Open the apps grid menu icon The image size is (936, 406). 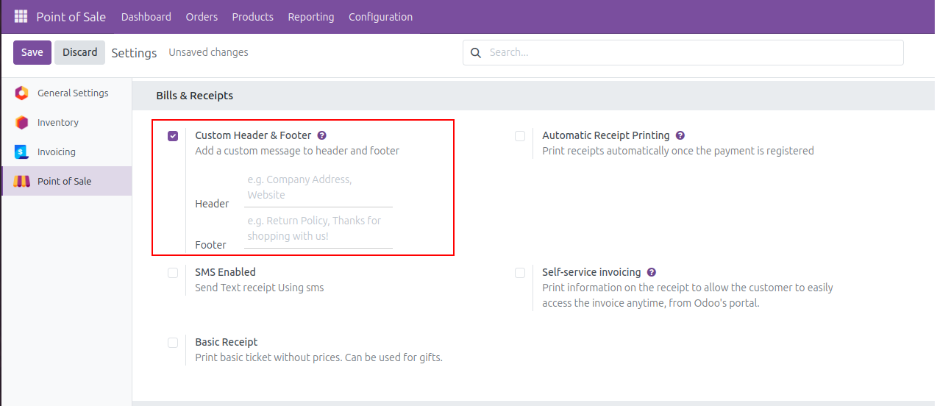[x=21, y=17]
